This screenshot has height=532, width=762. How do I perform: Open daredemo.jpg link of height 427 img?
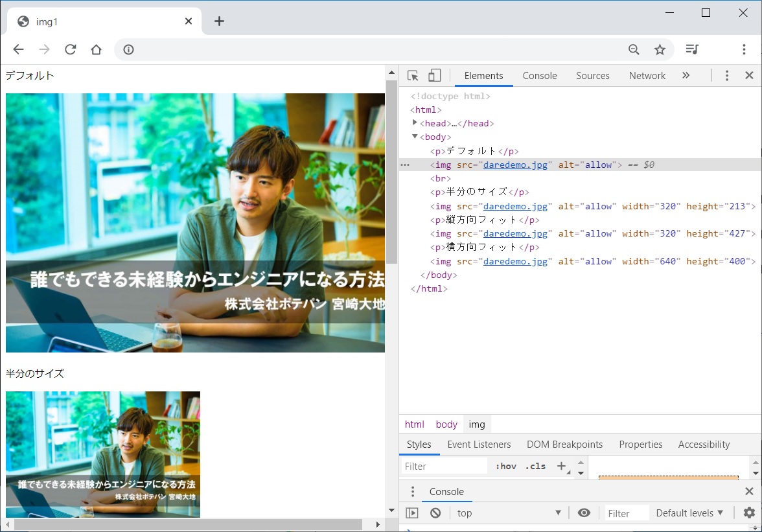tap(515, 234)
